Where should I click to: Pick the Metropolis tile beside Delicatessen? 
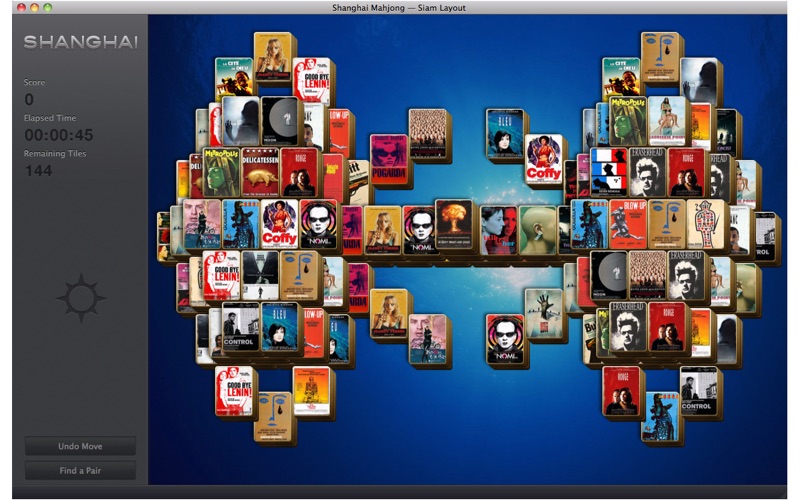(221, 172)
